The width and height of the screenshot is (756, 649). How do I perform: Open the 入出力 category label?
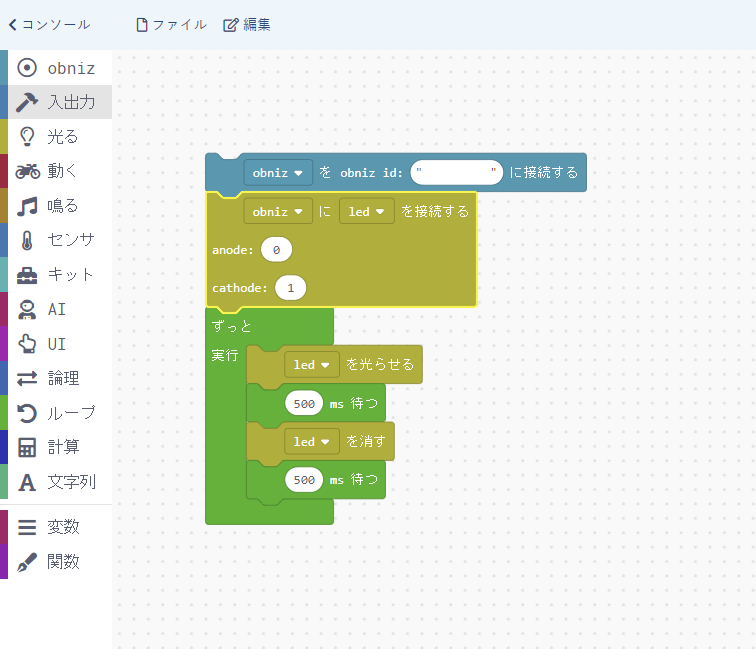tap(71, 102)
